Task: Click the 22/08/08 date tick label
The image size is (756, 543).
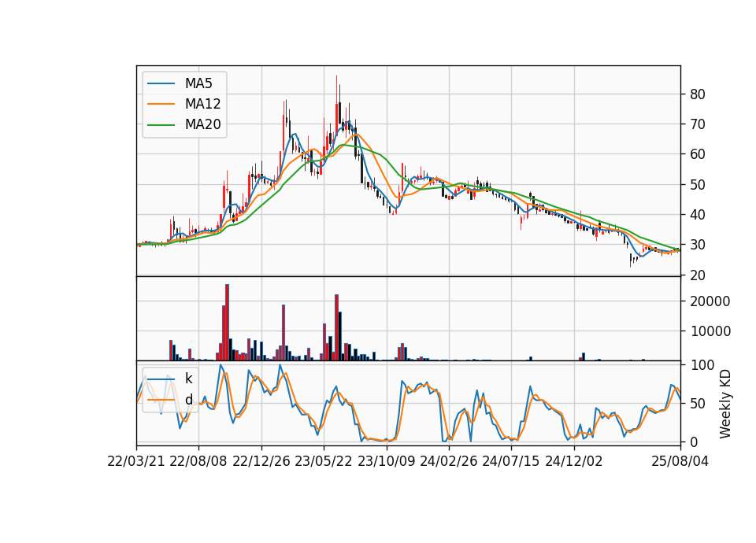Action: pos(198,461)
